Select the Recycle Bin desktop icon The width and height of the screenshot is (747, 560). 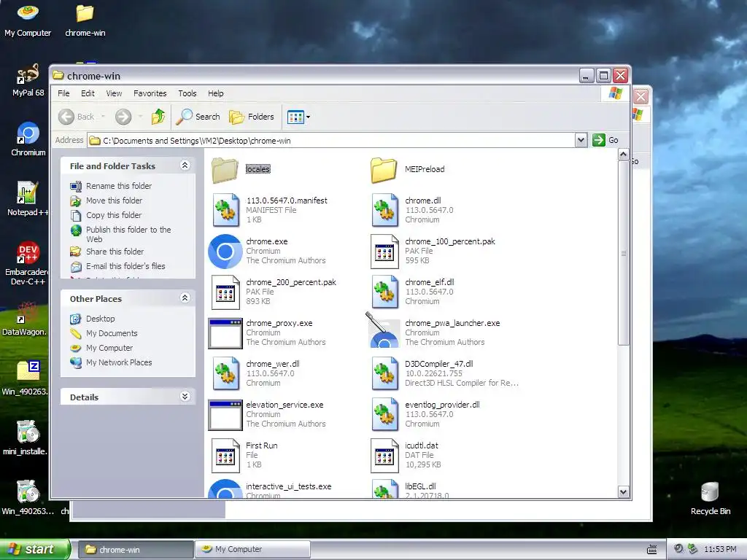click(x=711, y=499)
